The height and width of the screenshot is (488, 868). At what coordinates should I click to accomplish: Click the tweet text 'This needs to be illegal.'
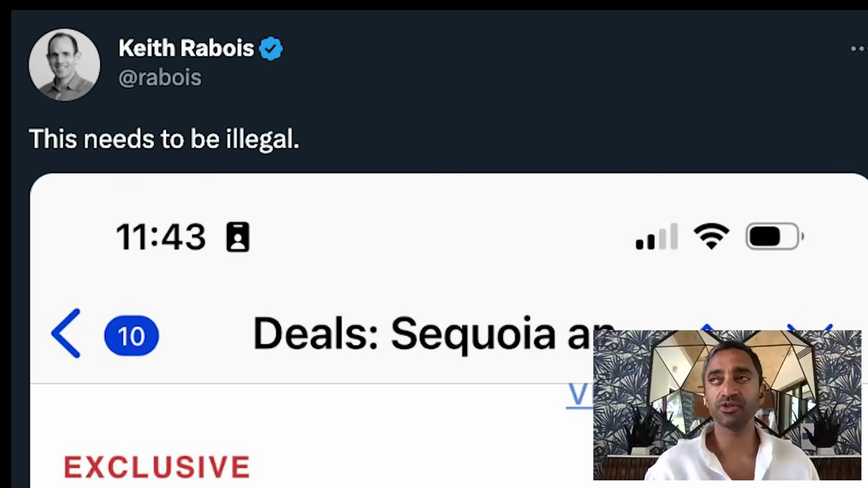(164, 139)
